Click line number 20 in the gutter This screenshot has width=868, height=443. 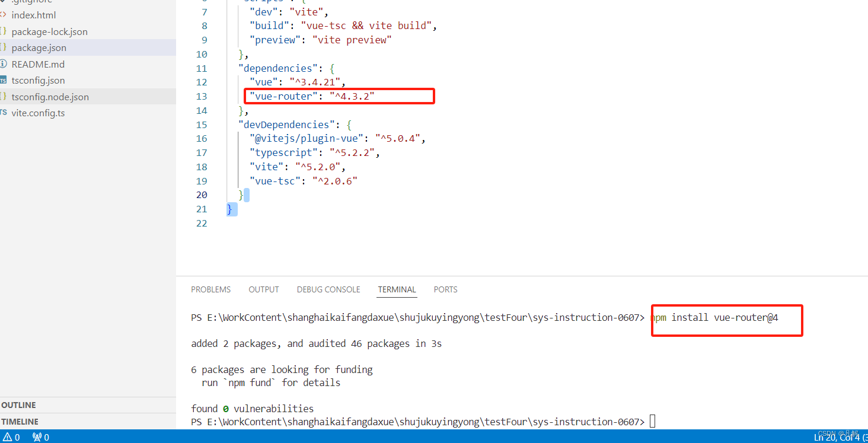pos(202,195)
